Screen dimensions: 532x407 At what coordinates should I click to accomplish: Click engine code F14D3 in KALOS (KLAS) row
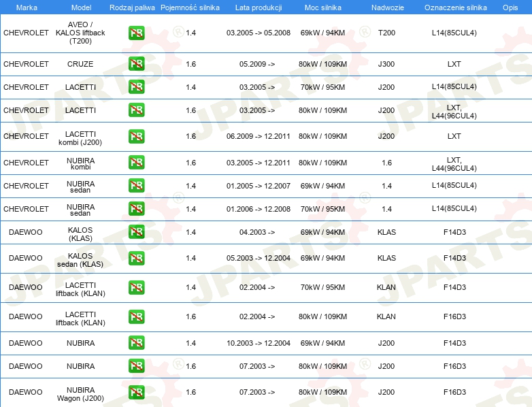454,232
